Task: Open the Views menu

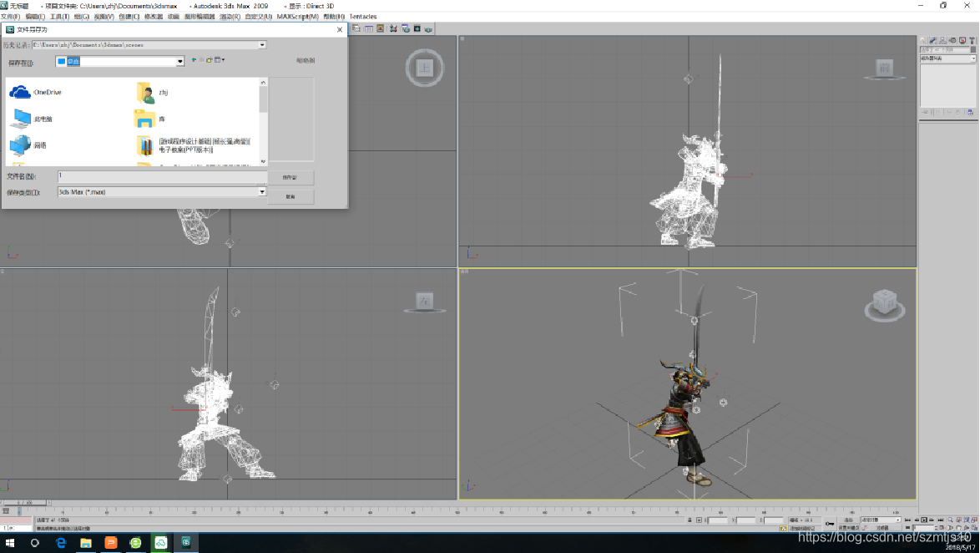Action: click(104, 17)
